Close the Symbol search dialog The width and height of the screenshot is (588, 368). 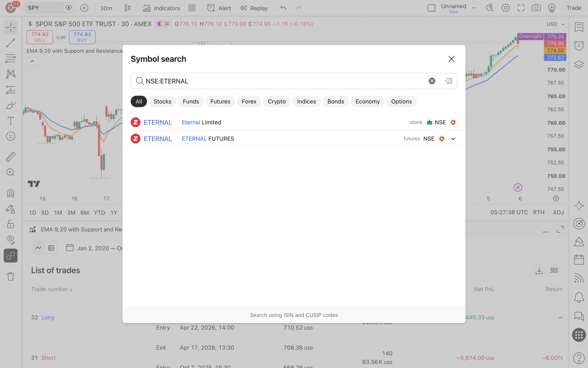click(451, 59)
